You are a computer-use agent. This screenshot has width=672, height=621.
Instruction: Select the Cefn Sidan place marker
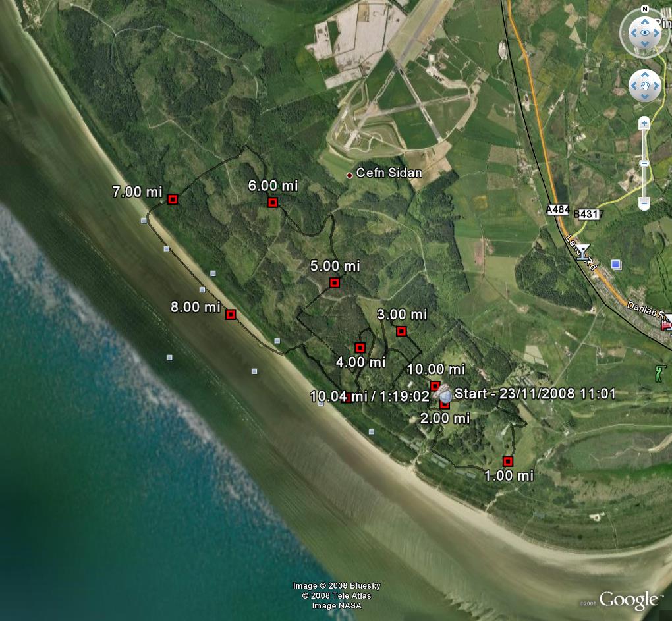[349, 175]
